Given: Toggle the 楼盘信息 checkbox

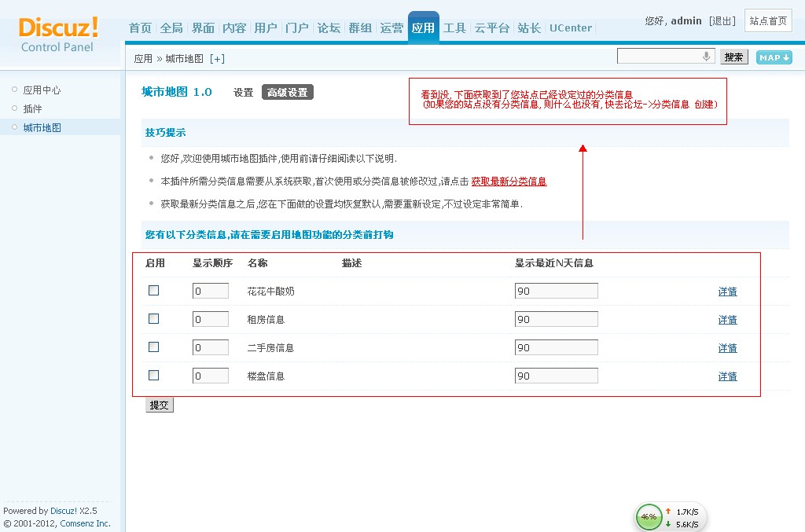Looking at the screenshot, I should click(x=154, y=376).
